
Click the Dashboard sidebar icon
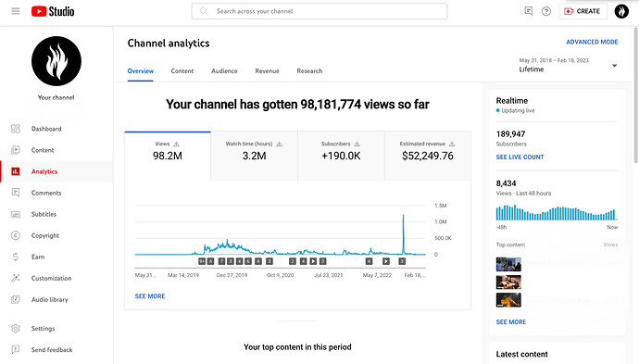(x=16, y=129)
